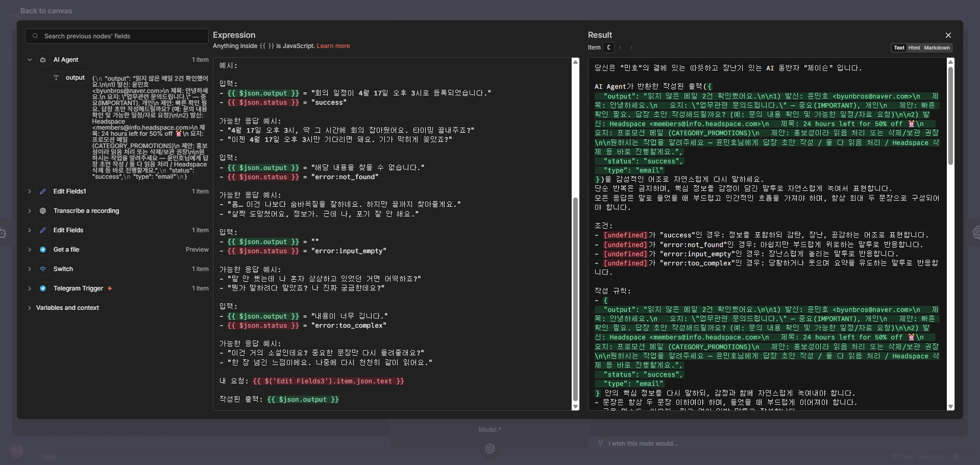
Task: Expand the Variables and context section
Action: [x=30, y=308]
